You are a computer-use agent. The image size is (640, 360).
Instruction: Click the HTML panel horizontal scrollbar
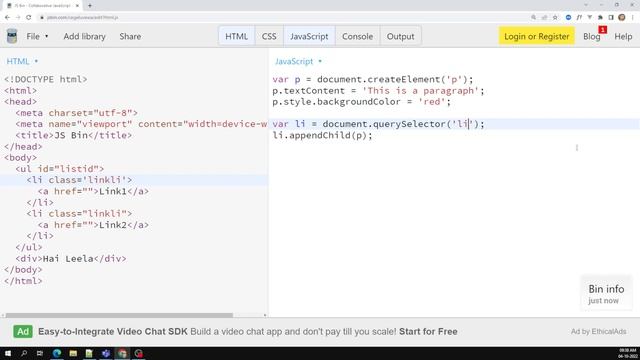[119, 315]
